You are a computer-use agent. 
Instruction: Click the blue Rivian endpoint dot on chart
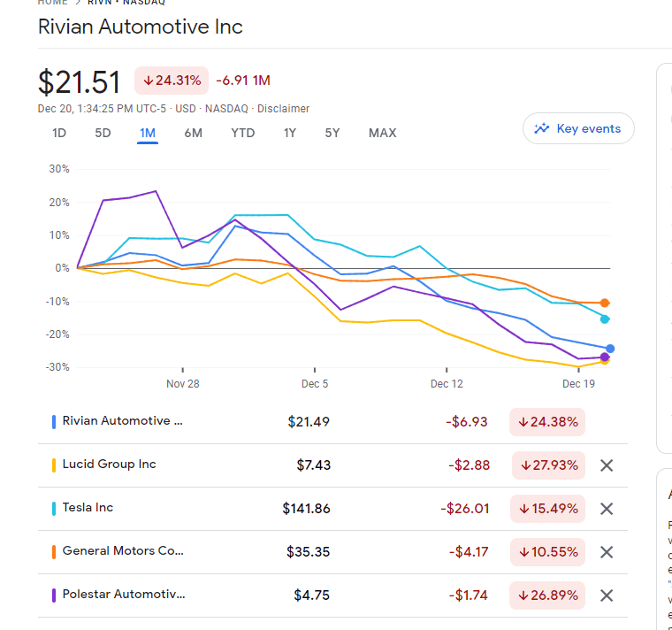tap(610, 349)
